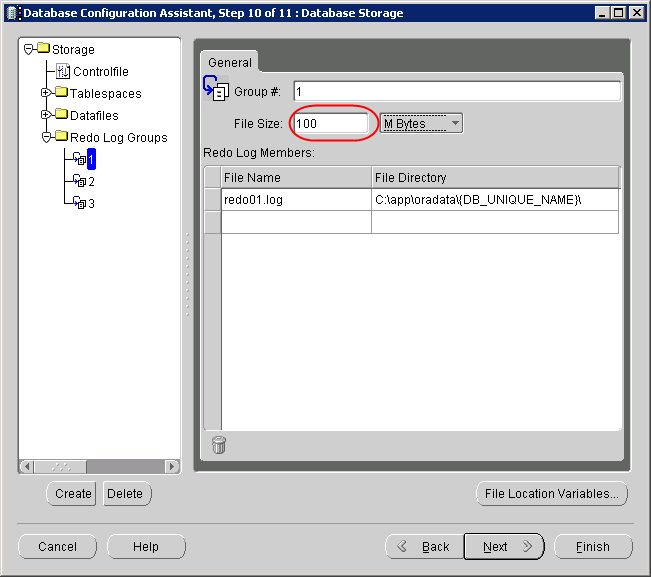This screenshot has height=577, width=651.
Task: Select redo log group 1
Action: [91, 159]
